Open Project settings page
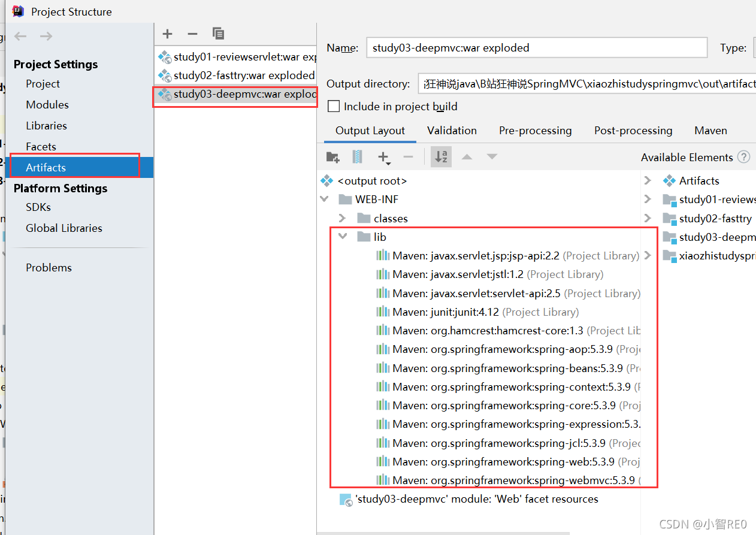The height and width of the screenshot is (535, 756). coord(43,84)
